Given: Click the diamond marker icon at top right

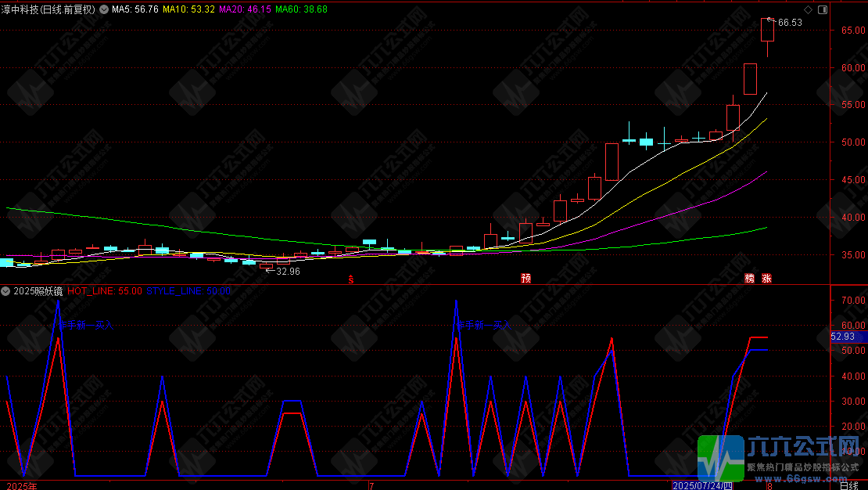Looking at the screenshot, I should [808, 9].
